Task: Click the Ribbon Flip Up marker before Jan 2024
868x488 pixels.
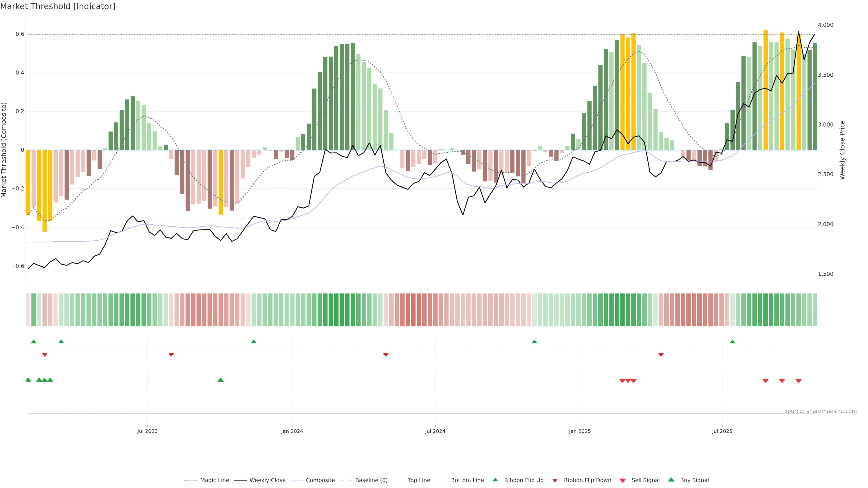Action: point(254,342)
